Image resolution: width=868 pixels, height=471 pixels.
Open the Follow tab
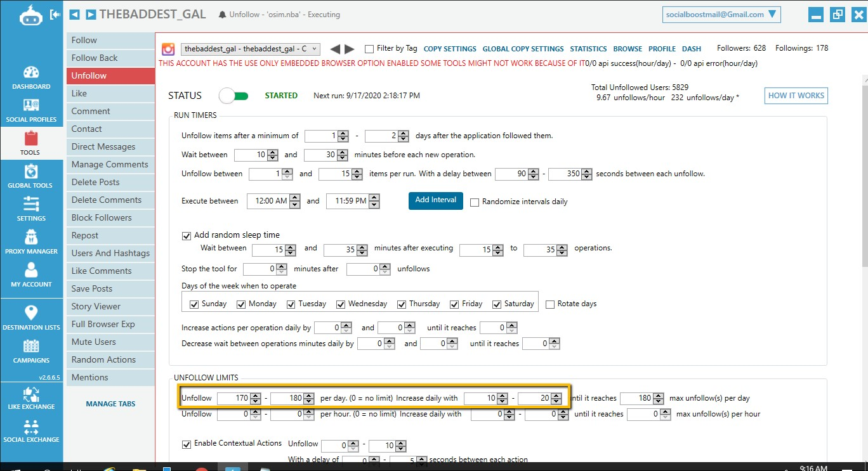coord(110,40)
